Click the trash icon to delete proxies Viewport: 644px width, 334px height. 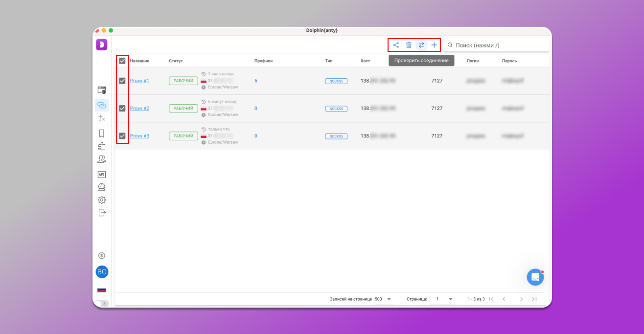[409, 45]
